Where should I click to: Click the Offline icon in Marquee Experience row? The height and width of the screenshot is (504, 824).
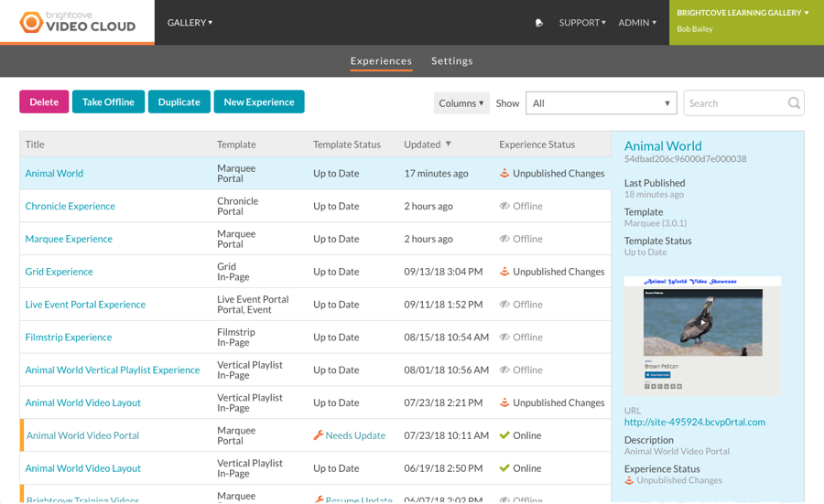tap(504, 239)
